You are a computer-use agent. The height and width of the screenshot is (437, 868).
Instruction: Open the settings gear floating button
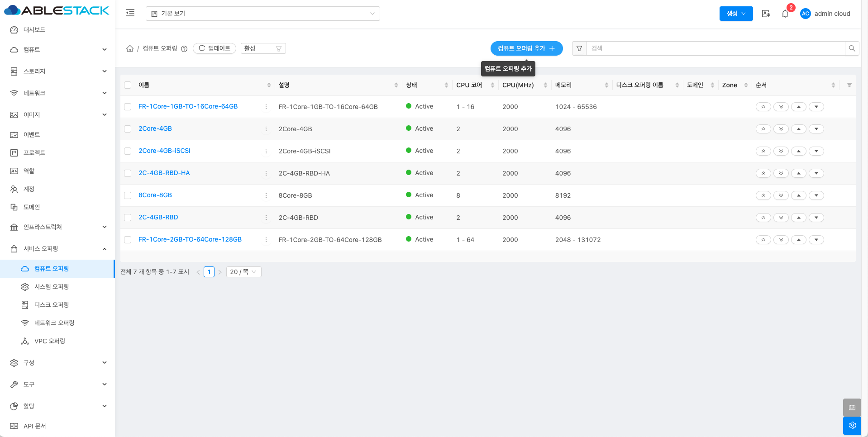click(x=852, y=425)
